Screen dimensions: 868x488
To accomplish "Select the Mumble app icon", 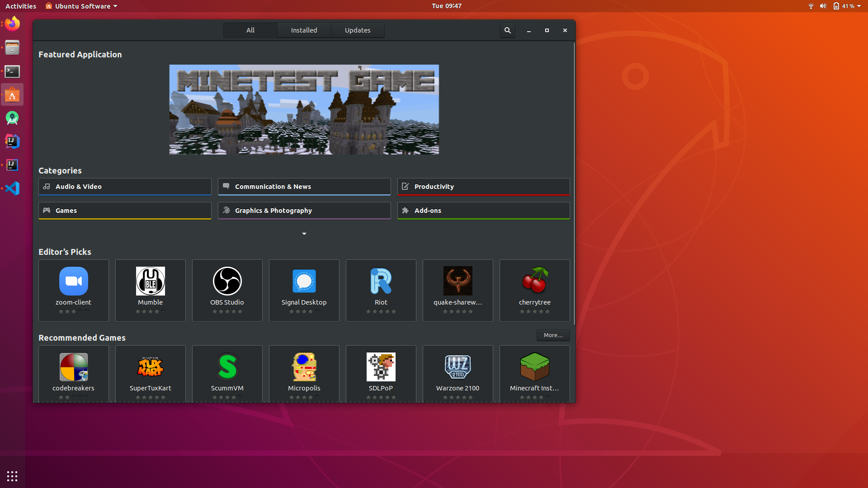I will pyautogui.click(x=150, y=281).
